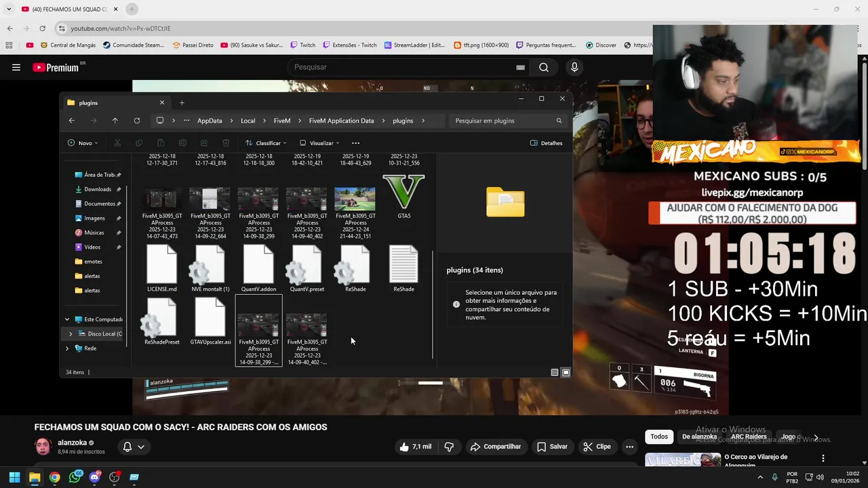Open Twitch bookmark in bookmarks bar
Screen dimensions: 868x488
point(302,45)
